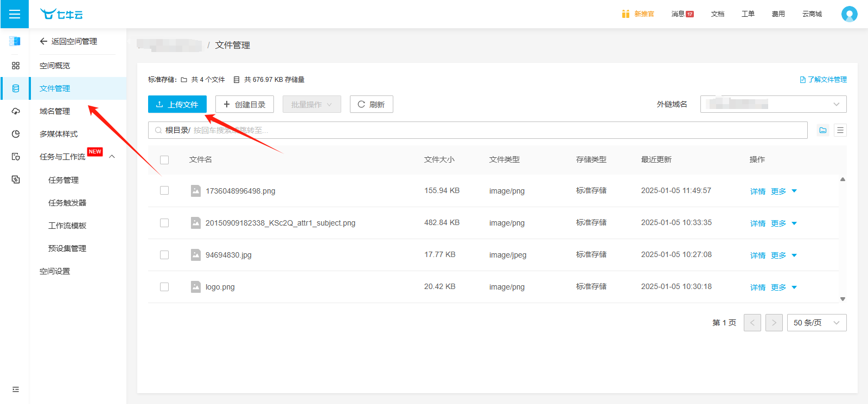Select the checkbox for 94694830.jpg
Viewport: 868px width, 404px height.
click(164, 255)
